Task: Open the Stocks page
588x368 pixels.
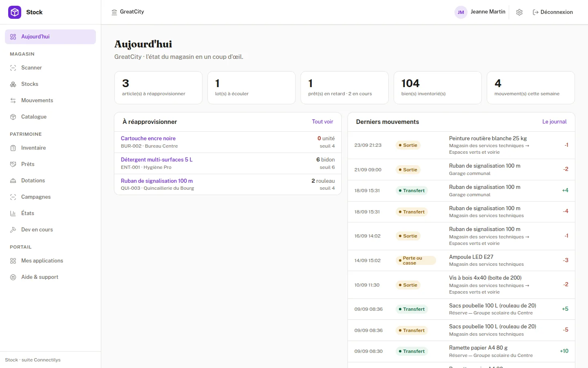Action: point(50,84)
